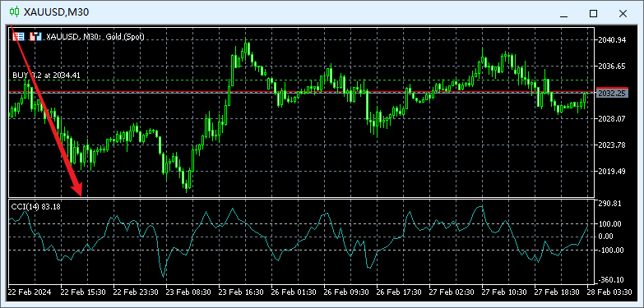Click the "22 Feb 2024" date label

coord(30,292)
